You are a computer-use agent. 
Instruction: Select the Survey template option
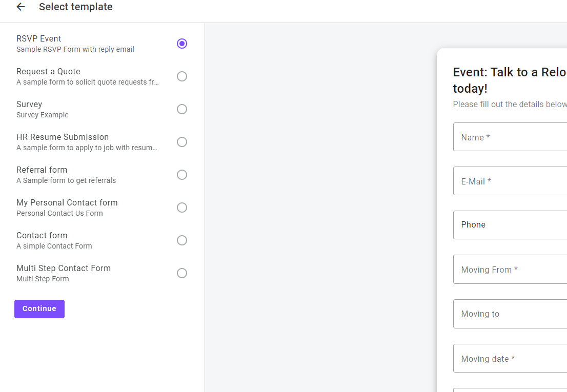[182, 109]
